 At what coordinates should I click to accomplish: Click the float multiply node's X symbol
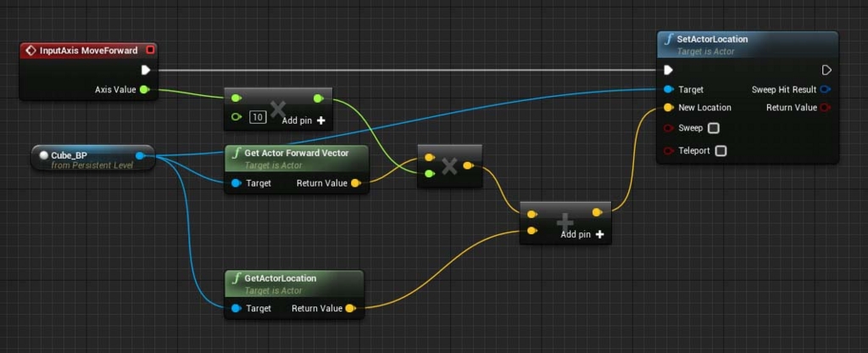pyautogui.click(x=277, y=109)
